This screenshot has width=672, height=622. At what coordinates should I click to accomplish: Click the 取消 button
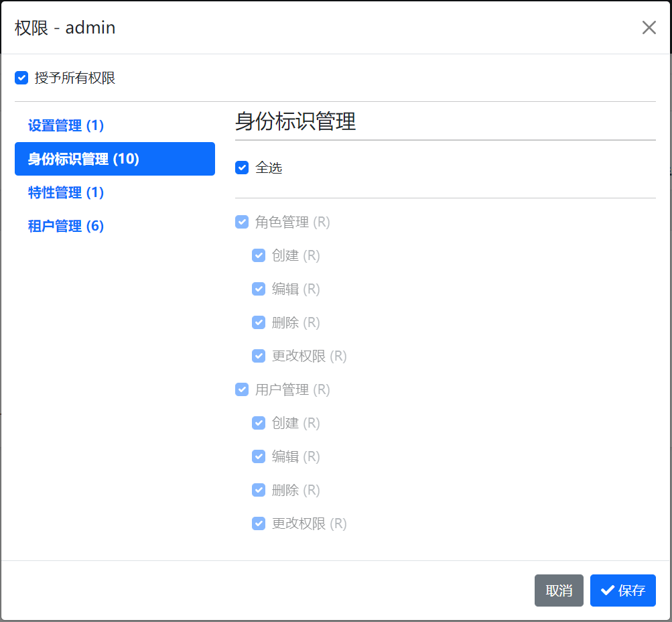point(559,590)
